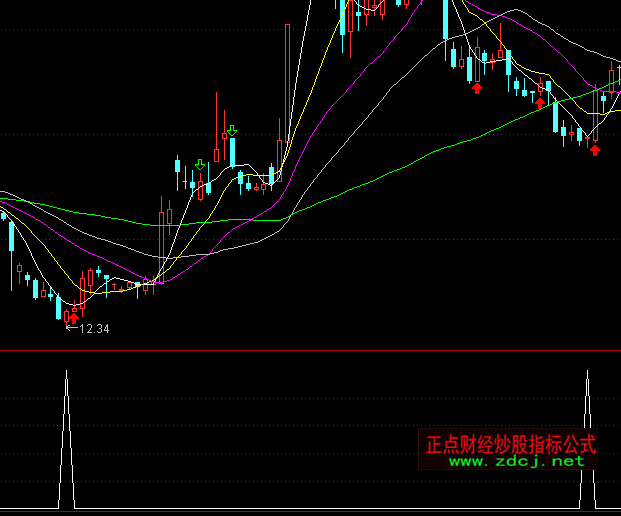Screen dimensions: 621x516
Task: Click the 12.34 lowest price label
Action: point(94,328)
